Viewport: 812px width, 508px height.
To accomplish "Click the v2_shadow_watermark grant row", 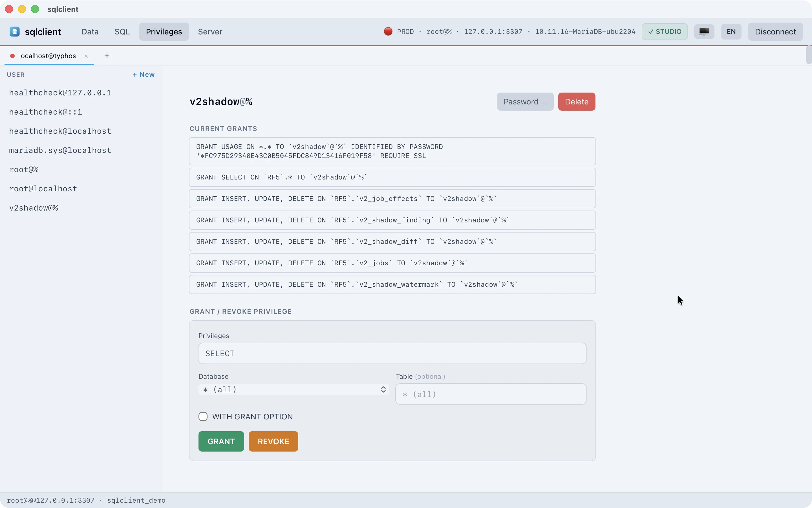I will 392,284.
